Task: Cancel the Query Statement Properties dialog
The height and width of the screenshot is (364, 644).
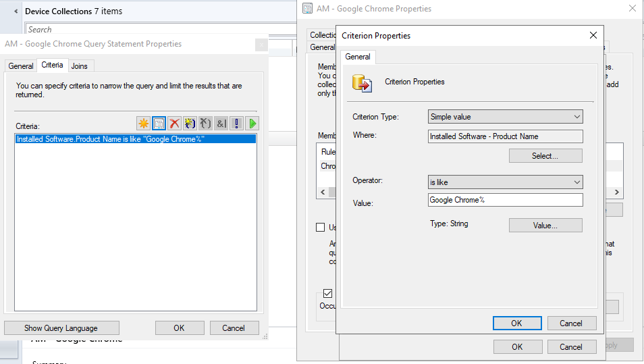Action: click(234, 328)
